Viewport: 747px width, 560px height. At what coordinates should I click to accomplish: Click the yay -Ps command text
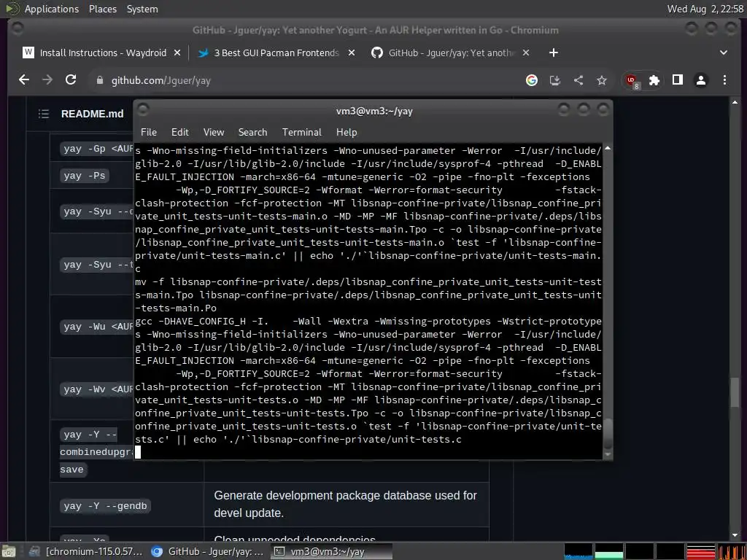85,176
